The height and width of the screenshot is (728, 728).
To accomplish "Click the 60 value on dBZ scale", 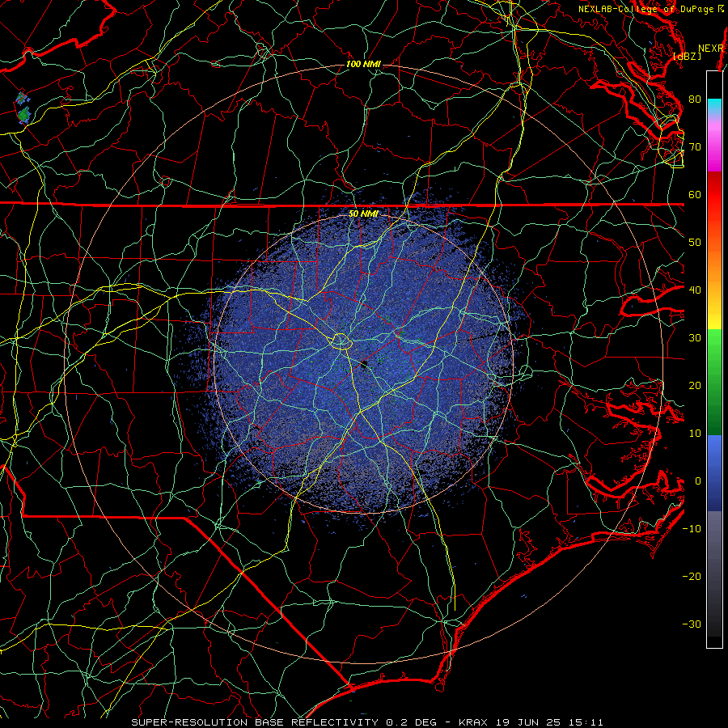I will (x=695, y=194).
